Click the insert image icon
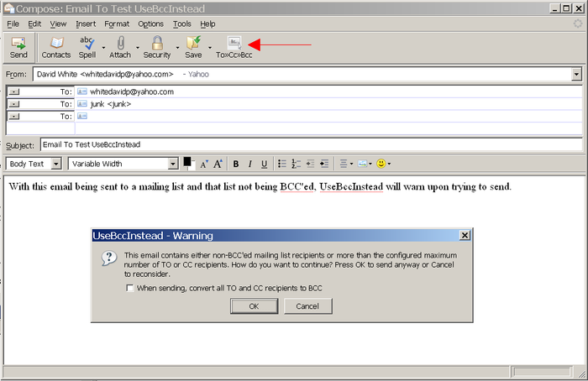 coord(365,164)
